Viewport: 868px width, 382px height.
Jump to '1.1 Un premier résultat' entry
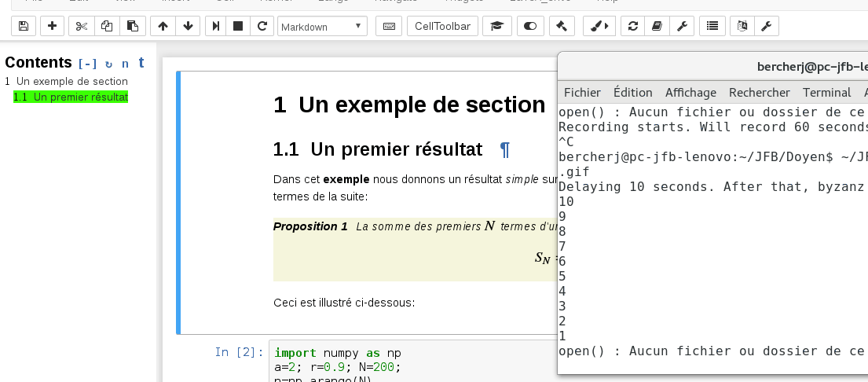pyautogui.click(x=71, y=97)
